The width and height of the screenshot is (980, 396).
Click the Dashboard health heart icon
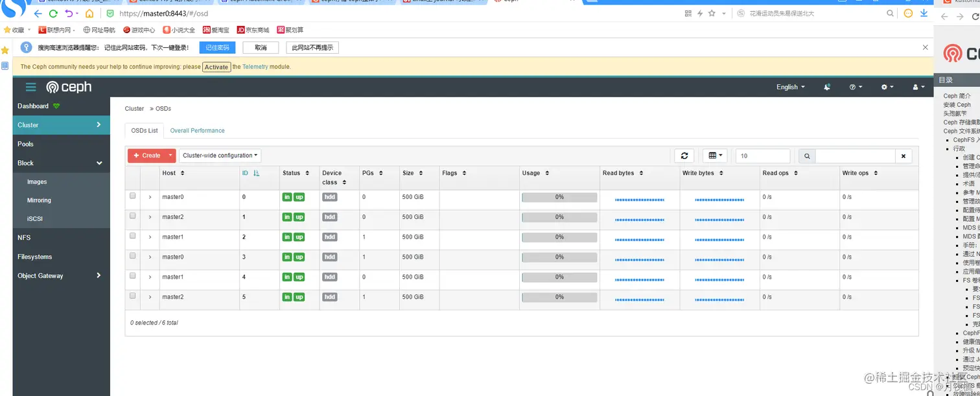point(56,106)
